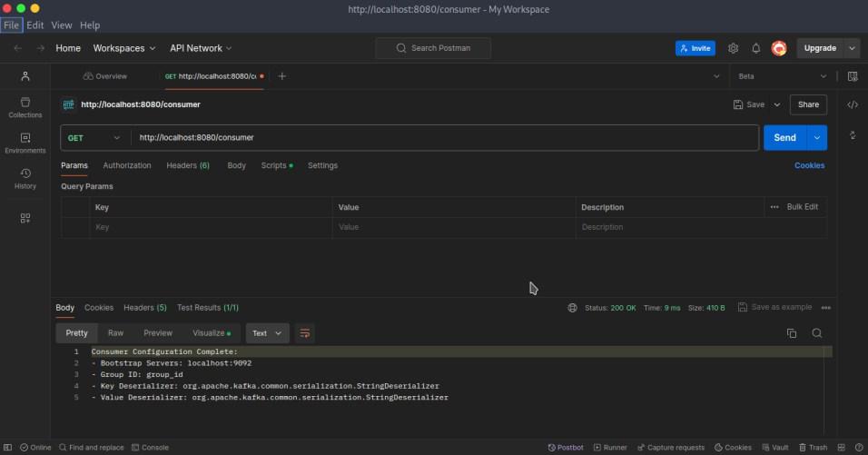This screenshot has width=868, height=455.
Task: Open Capture requests in status bar
Action: [671, 447]
